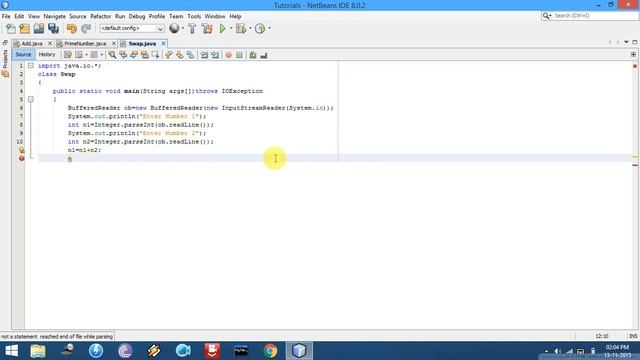Click the Save All toolbar icon
Viewport: 640px width, 360px height.
click(53, 29)
